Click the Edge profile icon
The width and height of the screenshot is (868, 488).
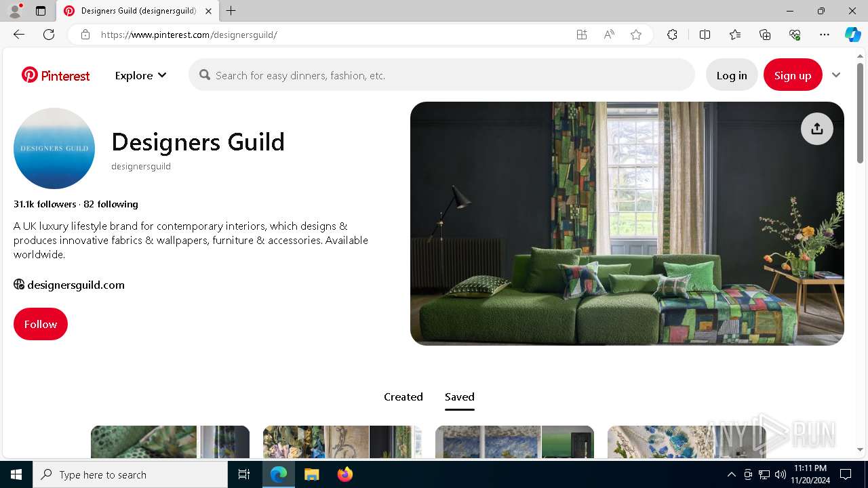[x=15, y=11]
